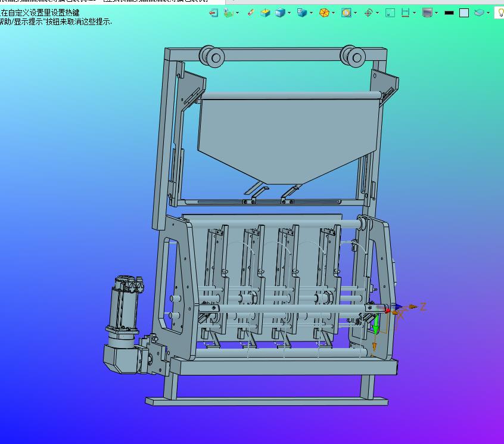Open the green sketch layer tool icon
The height and width of the screenshot is (444, 504).
228,13
